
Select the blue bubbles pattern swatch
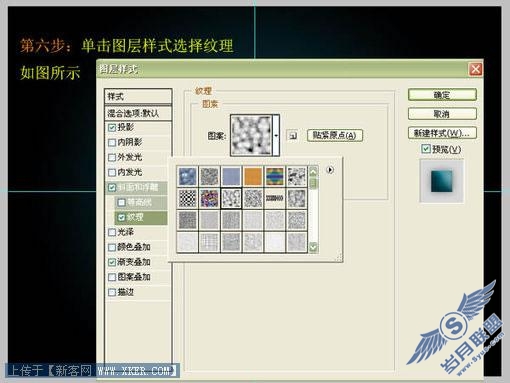coord(188,176)
